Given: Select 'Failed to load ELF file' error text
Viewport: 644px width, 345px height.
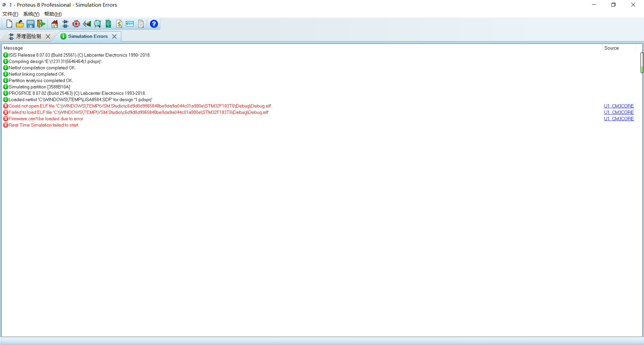Looking at the screenshot, I should [x=139, y=112].
